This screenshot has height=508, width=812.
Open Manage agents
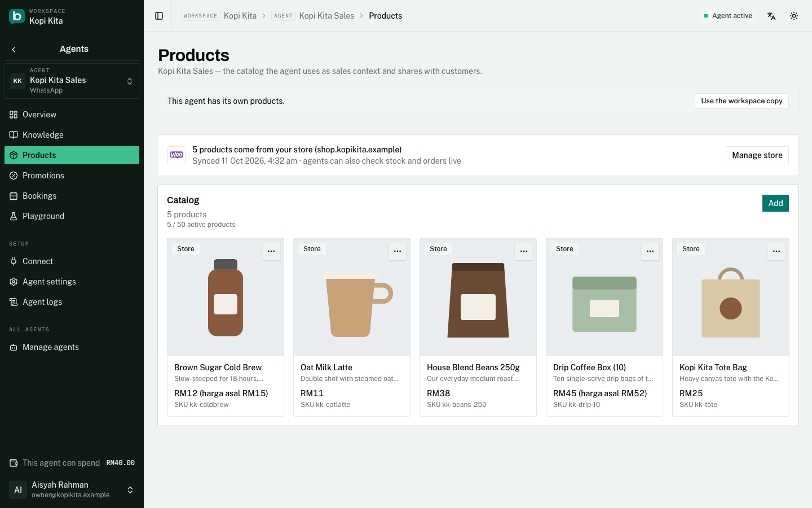pos(72,347)
